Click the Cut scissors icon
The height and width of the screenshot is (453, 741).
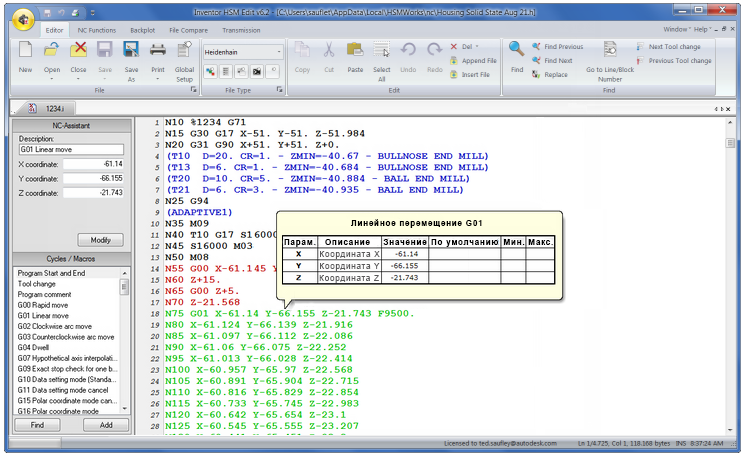[329, 50]
